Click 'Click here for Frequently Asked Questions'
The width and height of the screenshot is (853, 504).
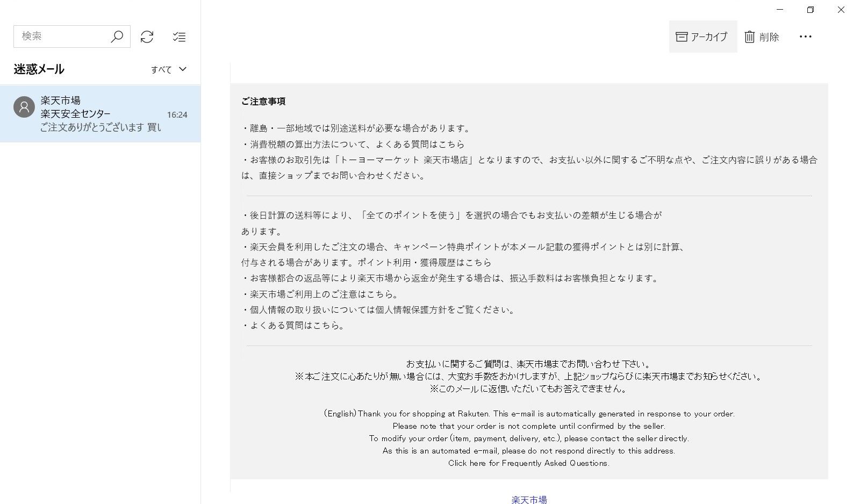pyautogui.click(x=529, y=463)
